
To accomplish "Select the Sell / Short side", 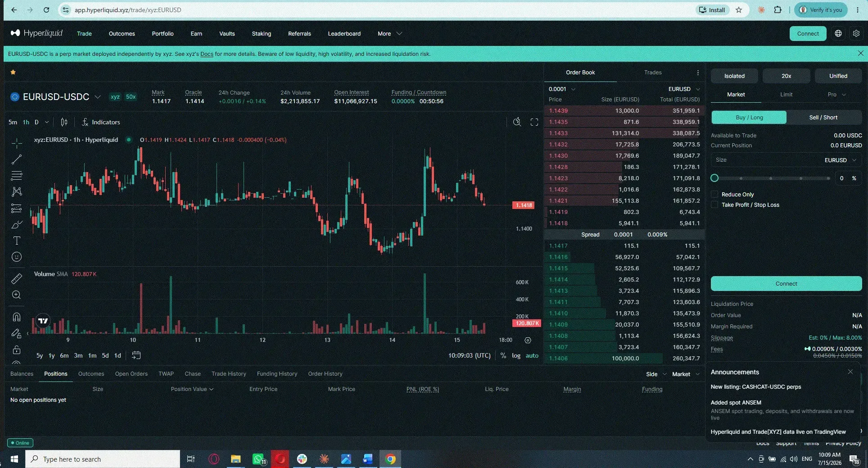I will [x=823, y=118].
